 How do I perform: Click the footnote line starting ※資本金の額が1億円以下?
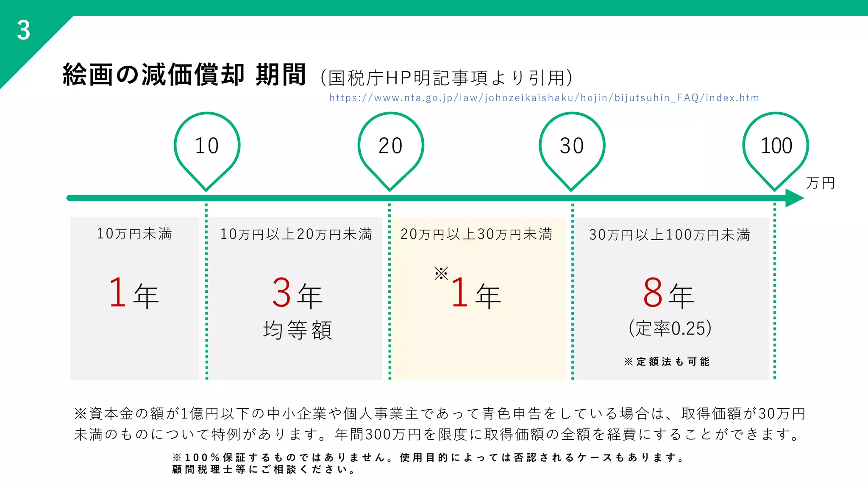pos(440,413)
